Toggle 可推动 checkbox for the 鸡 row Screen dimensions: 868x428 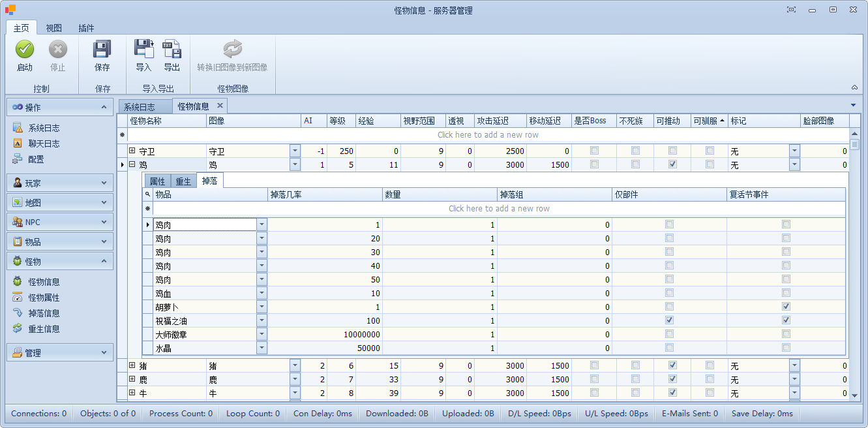click(x=672, y=164)
